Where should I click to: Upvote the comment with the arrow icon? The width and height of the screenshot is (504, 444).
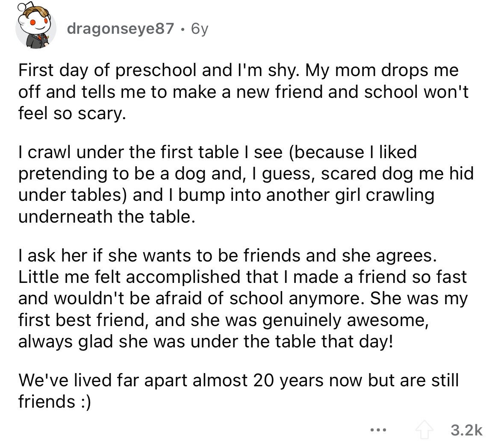tap(424, 430)
